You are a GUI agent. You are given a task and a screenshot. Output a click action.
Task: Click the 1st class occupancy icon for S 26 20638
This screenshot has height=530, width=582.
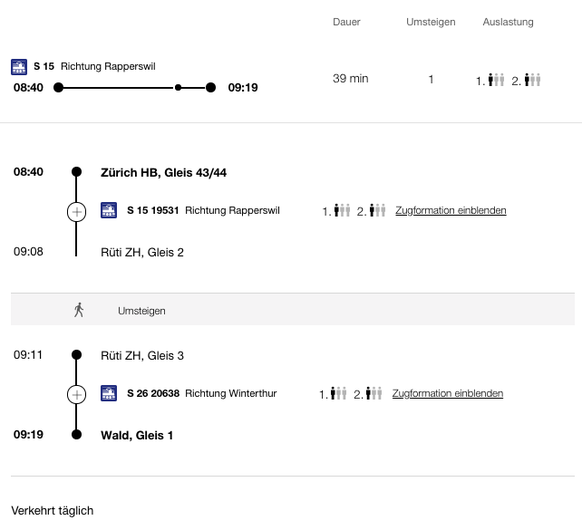coord(339,393)
